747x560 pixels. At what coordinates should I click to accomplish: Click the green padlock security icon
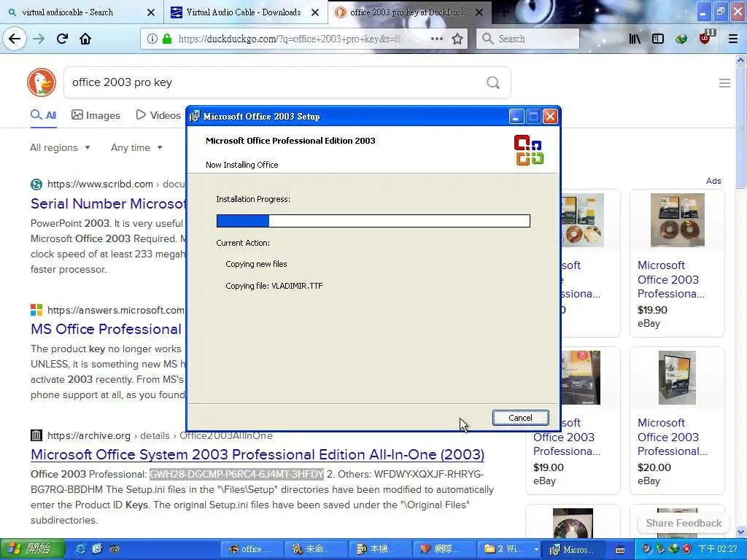(167, 39)
